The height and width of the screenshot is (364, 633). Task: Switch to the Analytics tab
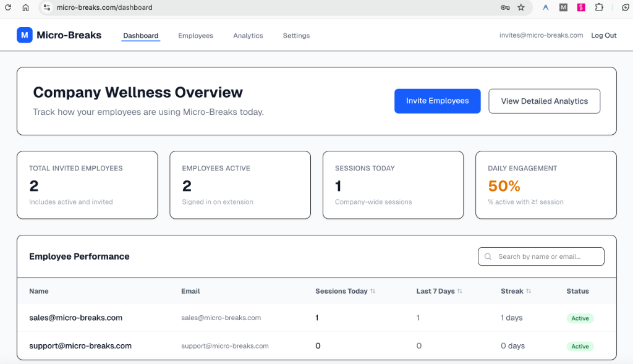(x=248, y=36)
